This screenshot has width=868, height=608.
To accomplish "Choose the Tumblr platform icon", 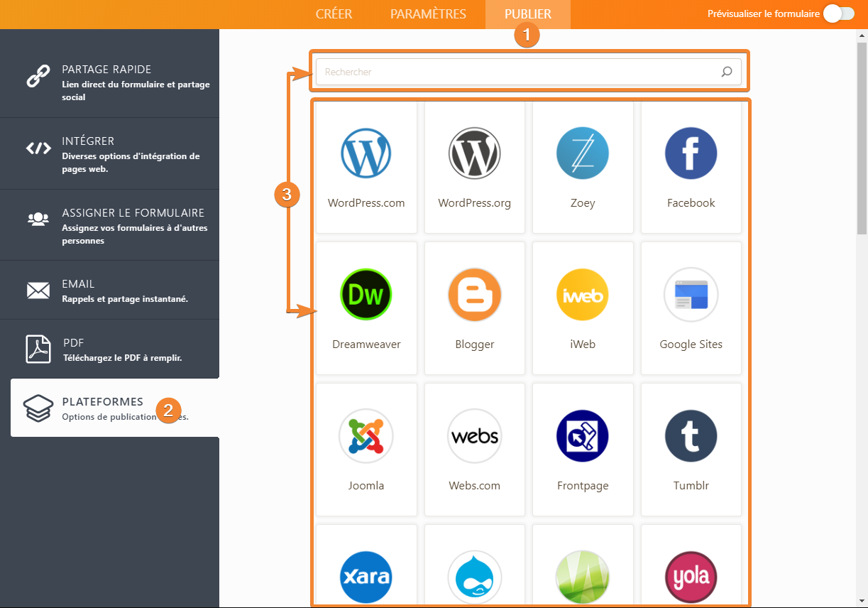I will coord(691,436).
